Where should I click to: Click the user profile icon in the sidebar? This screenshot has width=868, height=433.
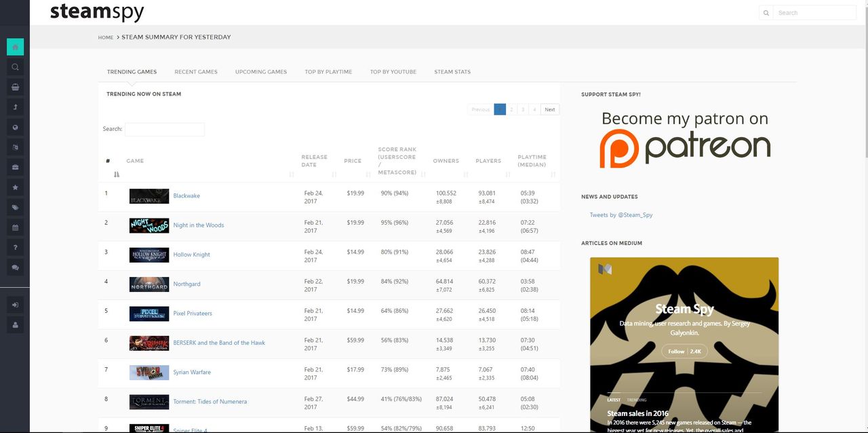click(15, 325)
